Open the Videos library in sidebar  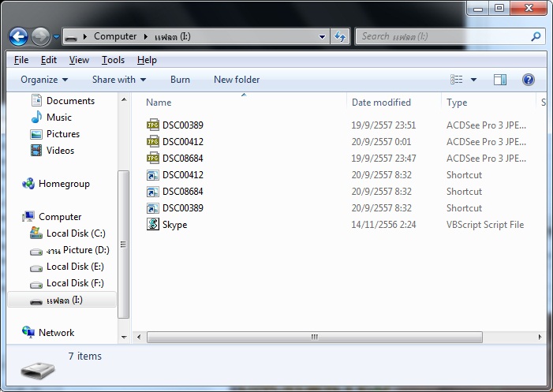pos(52,151)
